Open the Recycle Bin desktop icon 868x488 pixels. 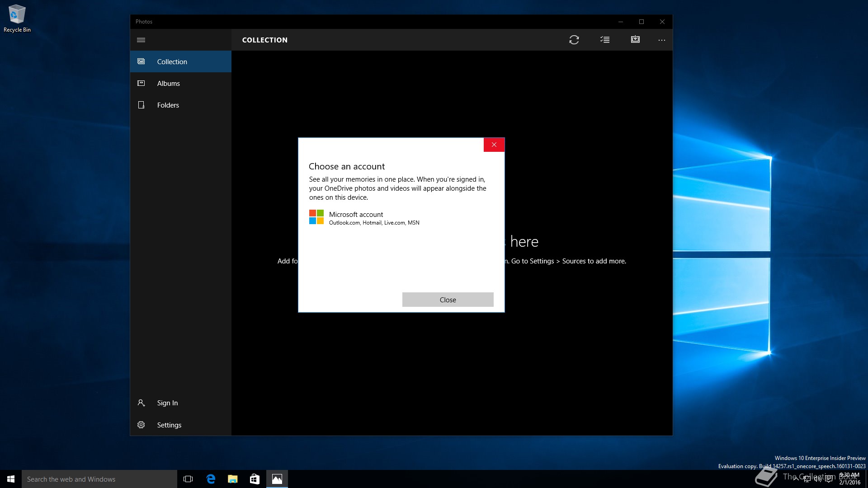click(x=17, y=18)
